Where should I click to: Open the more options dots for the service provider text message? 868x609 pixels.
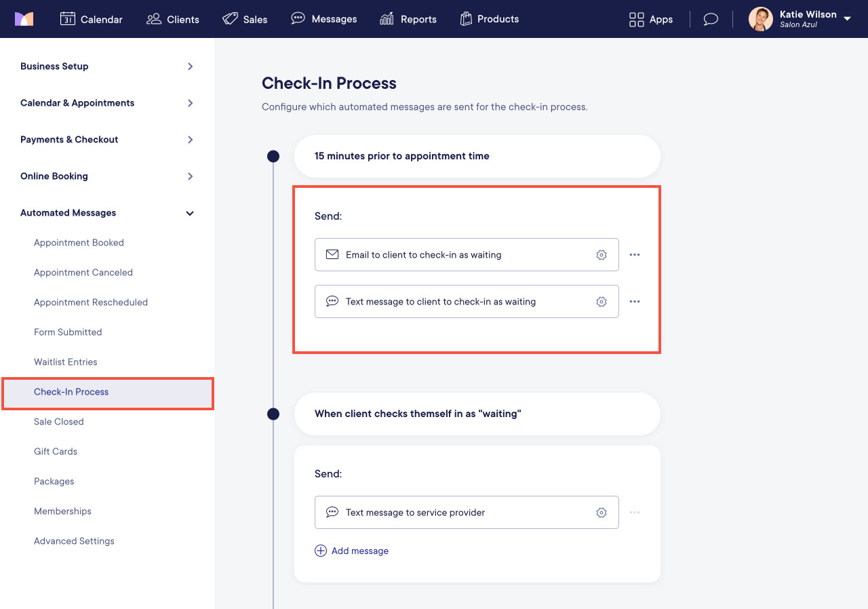(x=635, y=513)
